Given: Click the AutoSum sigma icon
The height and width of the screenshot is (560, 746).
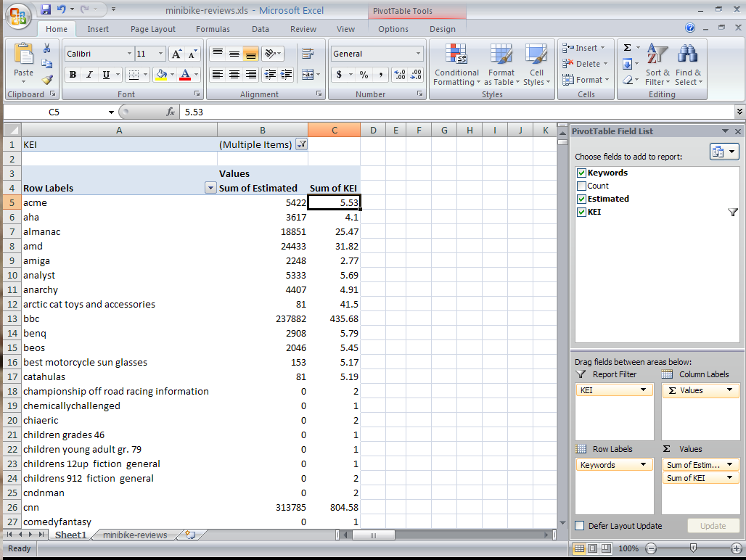Looking at the screenshot, I should click(x=628, y=48).
